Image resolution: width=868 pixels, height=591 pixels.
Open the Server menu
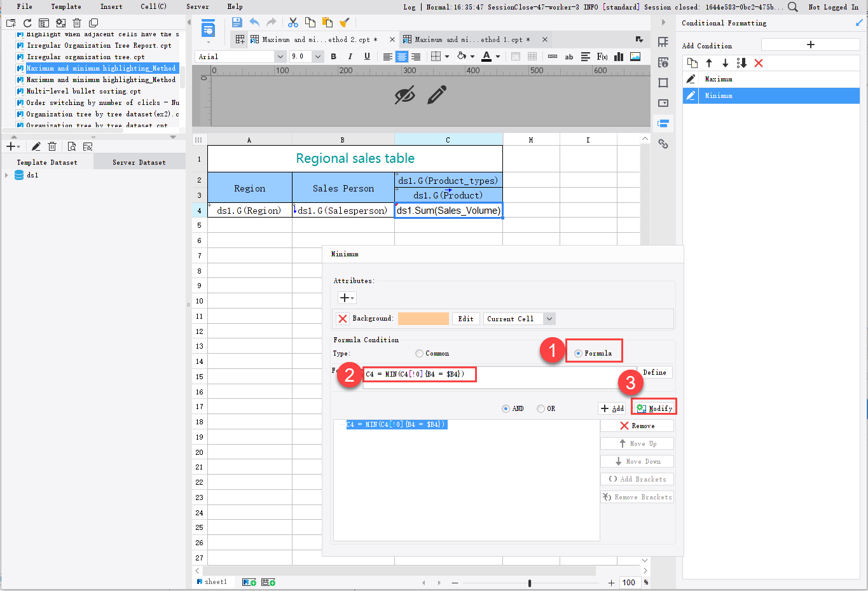(x=197, y=6)
